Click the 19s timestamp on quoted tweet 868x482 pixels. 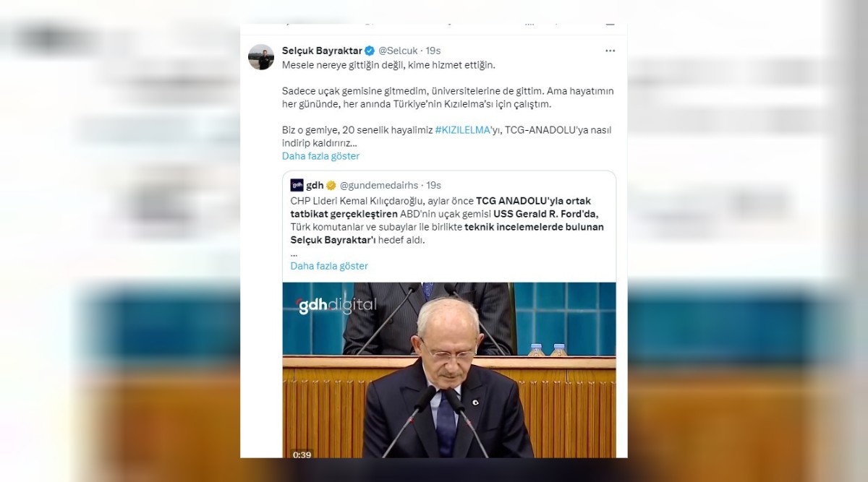[434, 186]
